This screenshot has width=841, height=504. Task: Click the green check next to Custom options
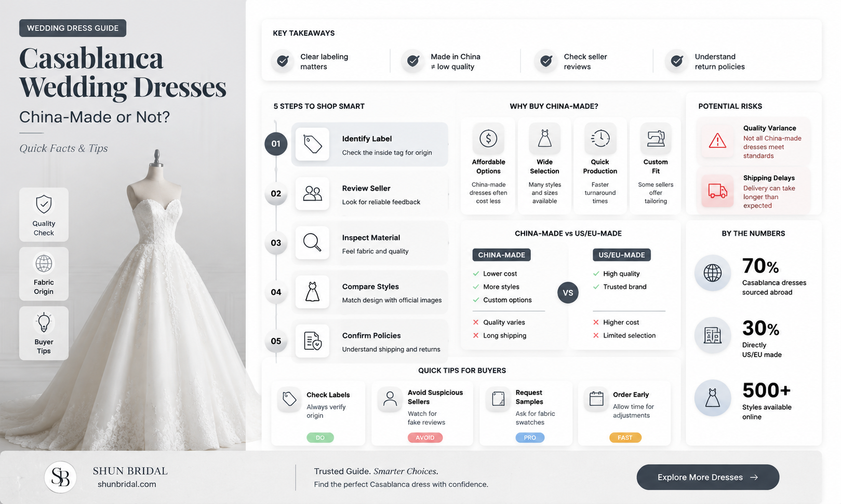476,300
